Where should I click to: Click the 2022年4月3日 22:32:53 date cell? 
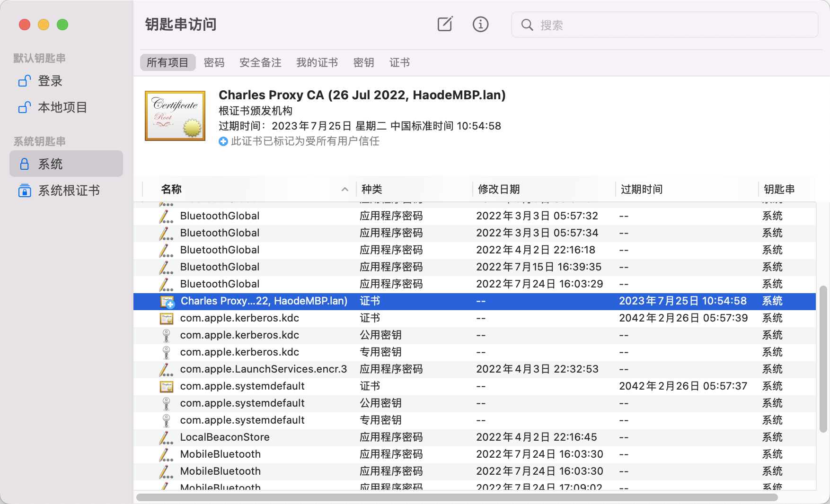click(x=537, y=369)
